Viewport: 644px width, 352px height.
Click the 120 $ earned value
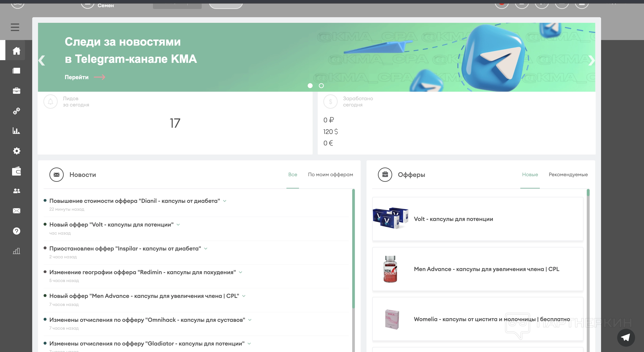tap(330, 131)
